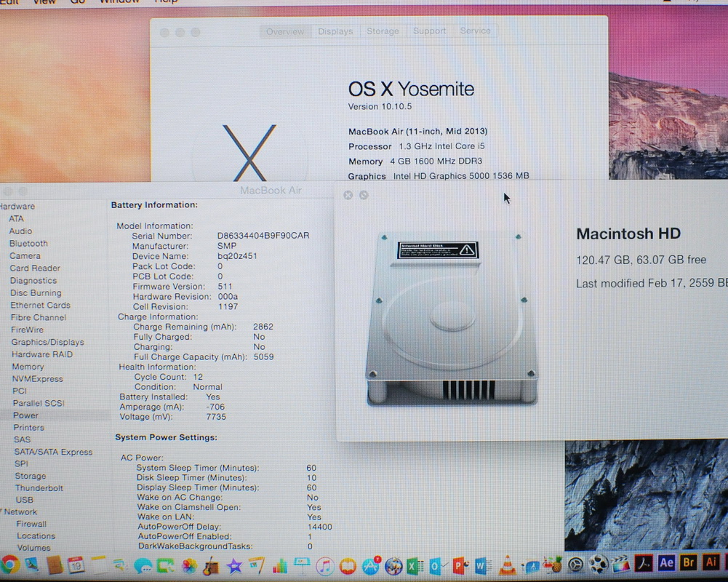Select USB in the sidebar

click(24, 500)
